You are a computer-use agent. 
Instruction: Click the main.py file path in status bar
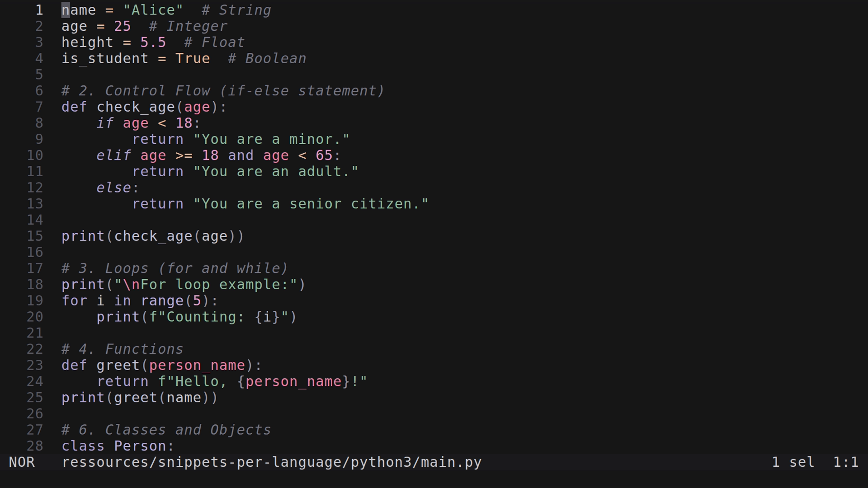[271, 462]
